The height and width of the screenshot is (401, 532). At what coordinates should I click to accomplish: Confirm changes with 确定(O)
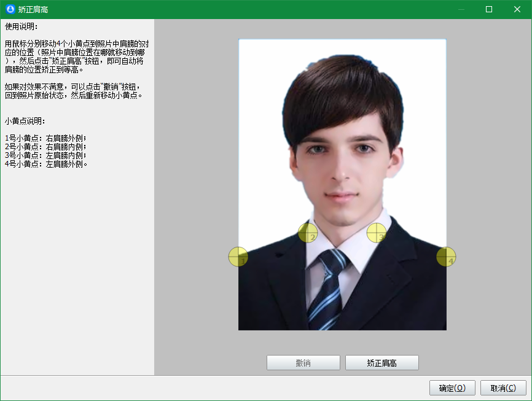point(452,387)
